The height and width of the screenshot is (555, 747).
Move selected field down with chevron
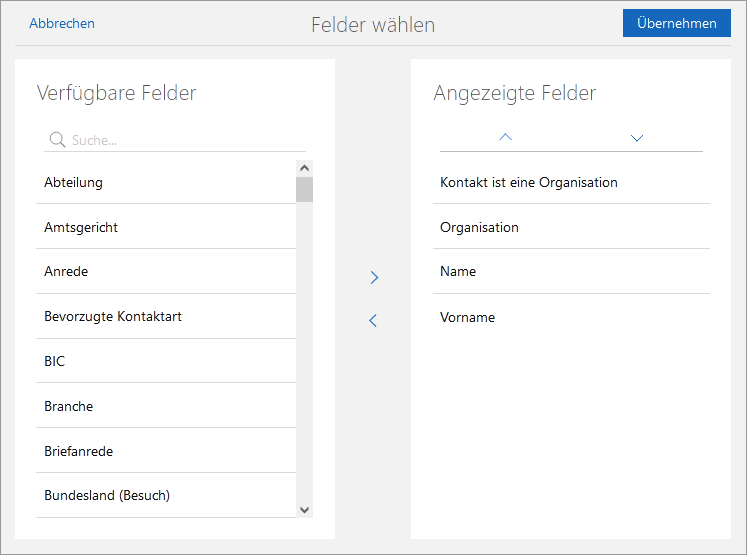coord(637,137)
